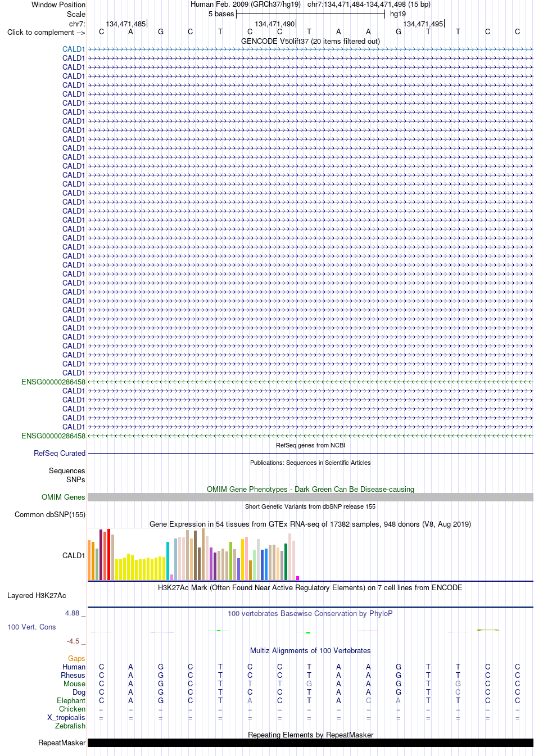Viewport: 534px width, 756px height.
Task: Click the gray OMIM Genes item bar
Action: (x=310, y=497)
